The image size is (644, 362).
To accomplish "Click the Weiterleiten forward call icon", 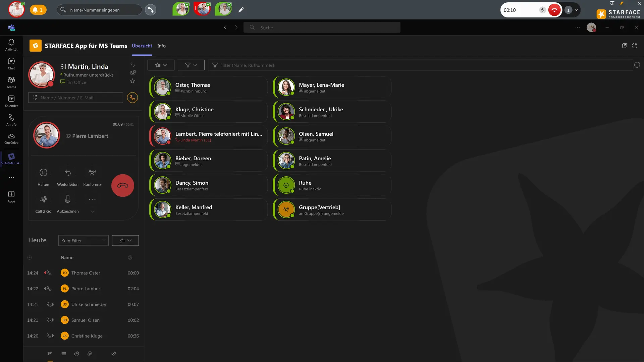I will pos(68,173).
